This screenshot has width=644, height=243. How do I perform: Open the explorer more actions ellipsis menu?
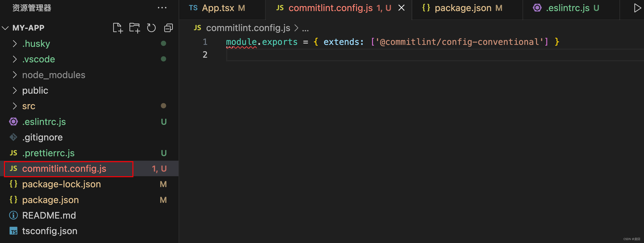(x=162, y=8)
